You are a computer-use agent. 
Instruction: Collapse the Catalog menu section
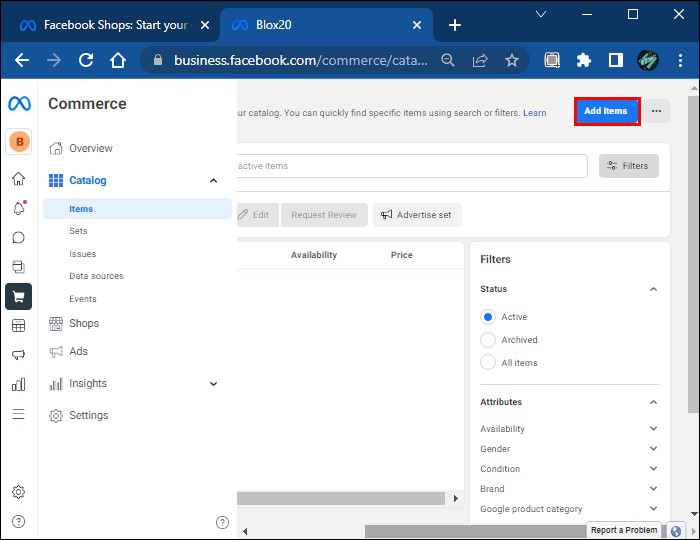[x=213, y=181]
